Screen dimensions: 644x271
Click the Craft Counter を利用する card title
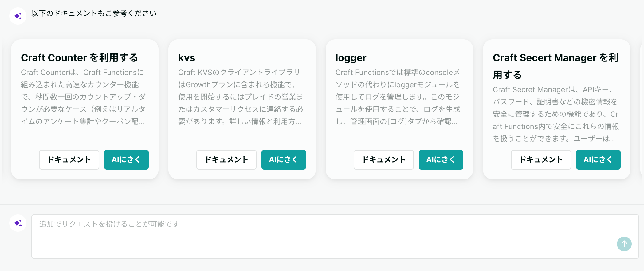79,58
